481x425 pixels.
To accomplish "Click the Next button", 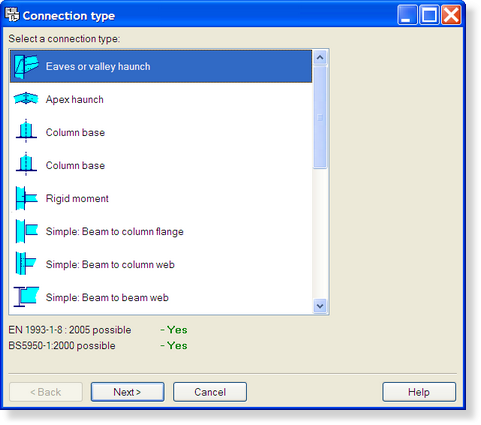I will pos(128,392).
